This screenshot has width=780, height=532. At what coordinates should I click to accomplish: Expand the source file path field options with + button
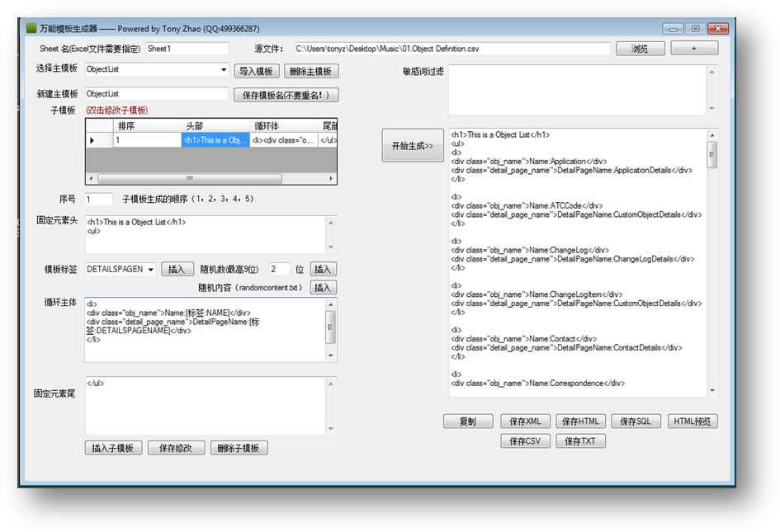pos(696,48)
